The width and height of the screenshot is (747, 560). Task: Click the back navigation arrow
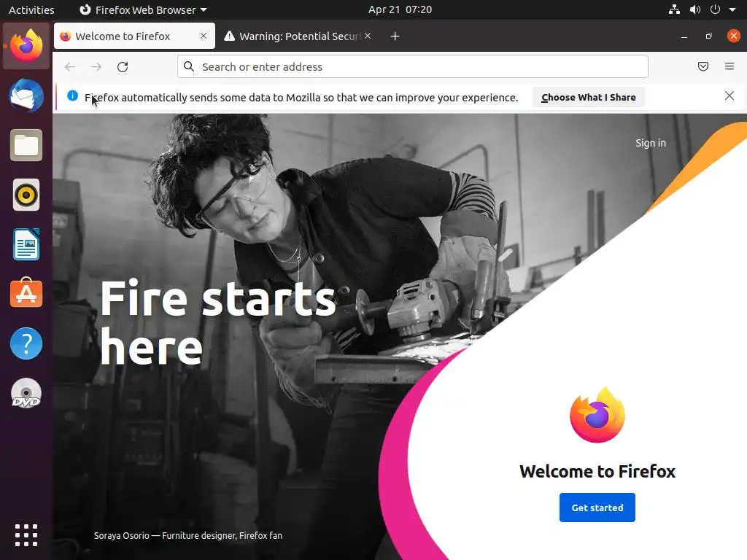[x=70, y=66]
